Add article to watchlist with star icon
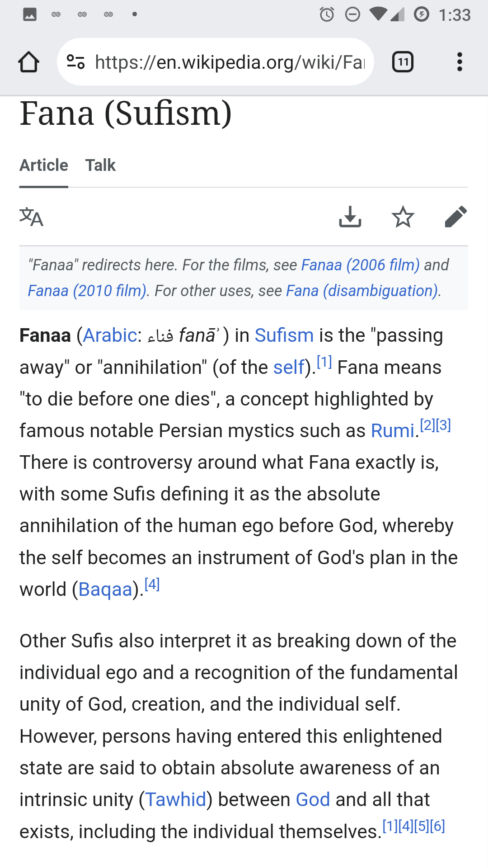This screenshot has height=868, width=488. tap(403, 217)
